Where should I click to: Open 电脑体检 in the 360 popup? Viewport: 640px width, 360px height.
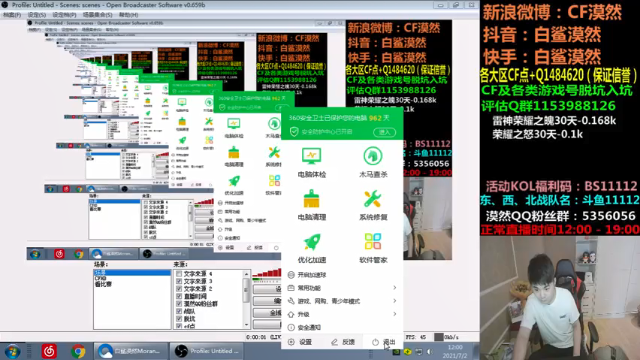pos(311,162)
